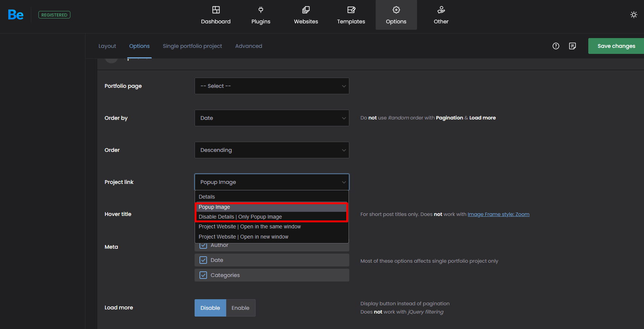Switch to Single portfolio project tab

(x=192, y=46)
